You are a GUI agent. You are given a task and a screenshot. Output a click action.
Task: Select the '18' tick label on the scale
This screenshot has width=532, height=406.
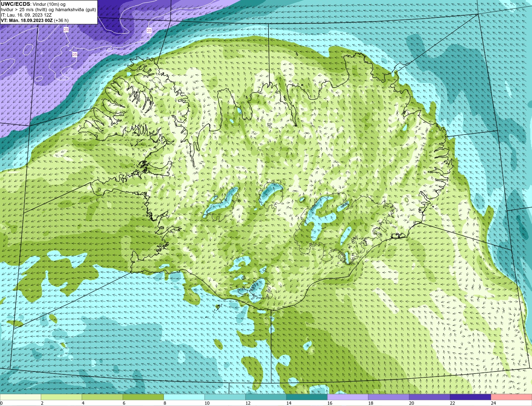(x=370, y=403)
